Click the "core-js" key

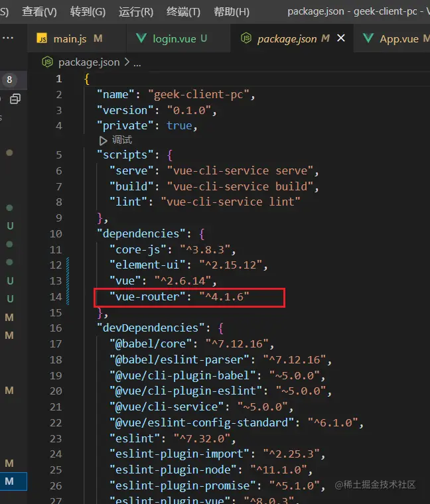[138, 249]
